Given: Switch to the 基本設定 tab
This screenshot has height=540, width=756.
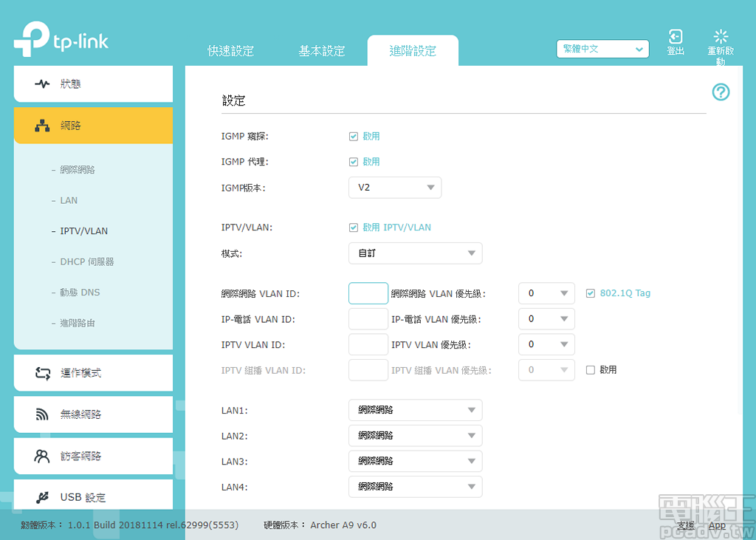Looking at the screenshot, I should tap(322, 50).
